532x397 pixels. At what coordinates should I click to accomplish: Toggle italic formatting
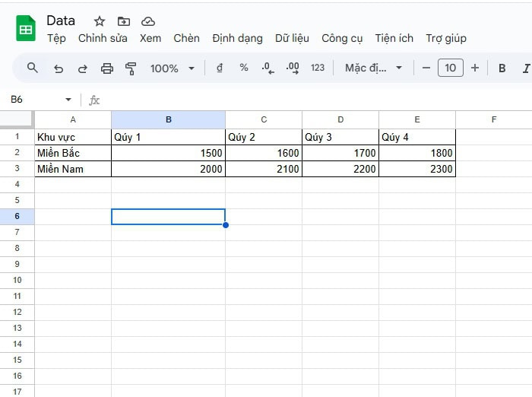[x=526, y=68]
